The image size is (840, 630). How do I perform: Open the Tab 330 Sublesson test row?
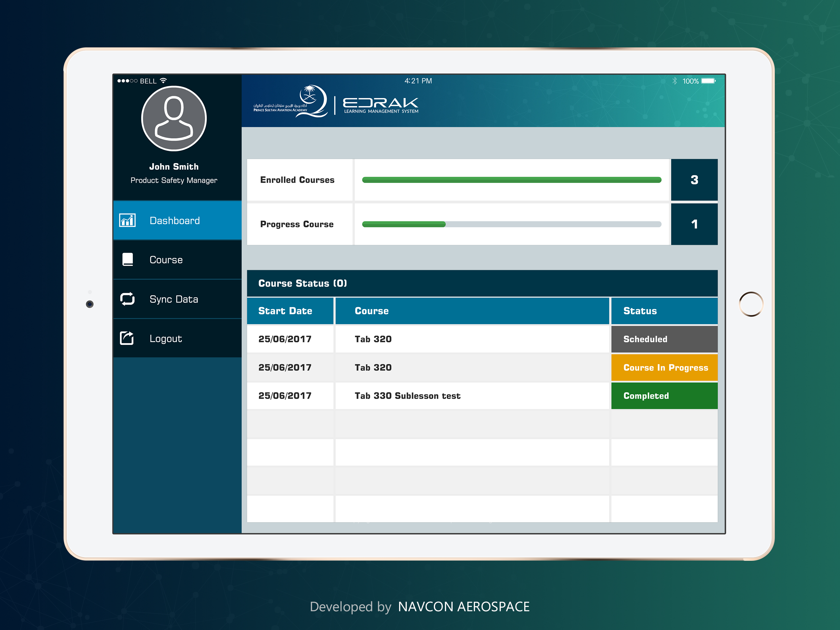click(x=407, y=396)
